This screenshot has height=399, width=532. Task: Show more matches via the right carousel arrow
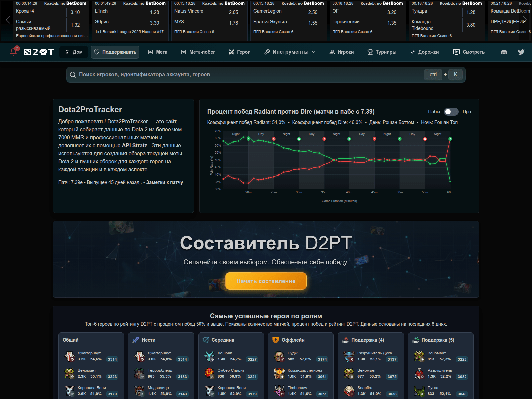coord(525,19)
